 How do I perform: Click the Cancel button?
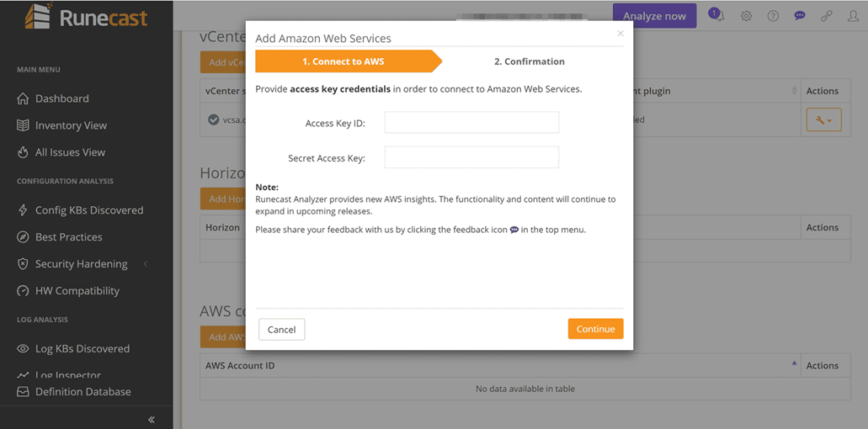pyautogui.click(x=282, y=330)
